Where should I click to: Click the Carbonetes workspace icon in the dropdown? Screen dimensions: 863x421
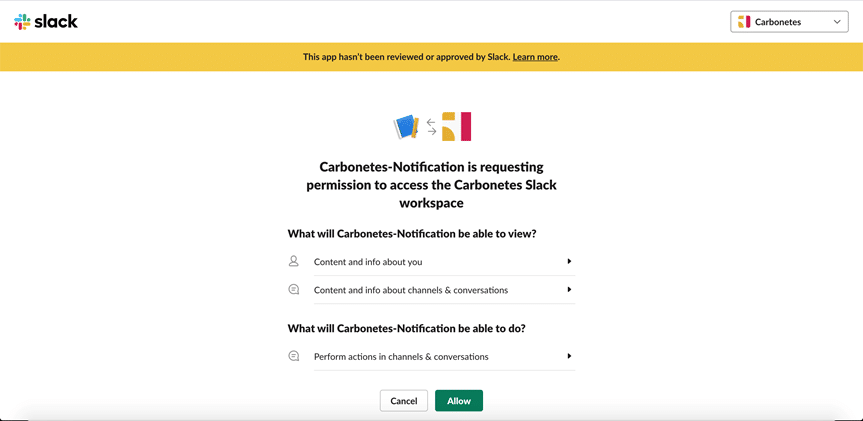(x=744, y=22)
